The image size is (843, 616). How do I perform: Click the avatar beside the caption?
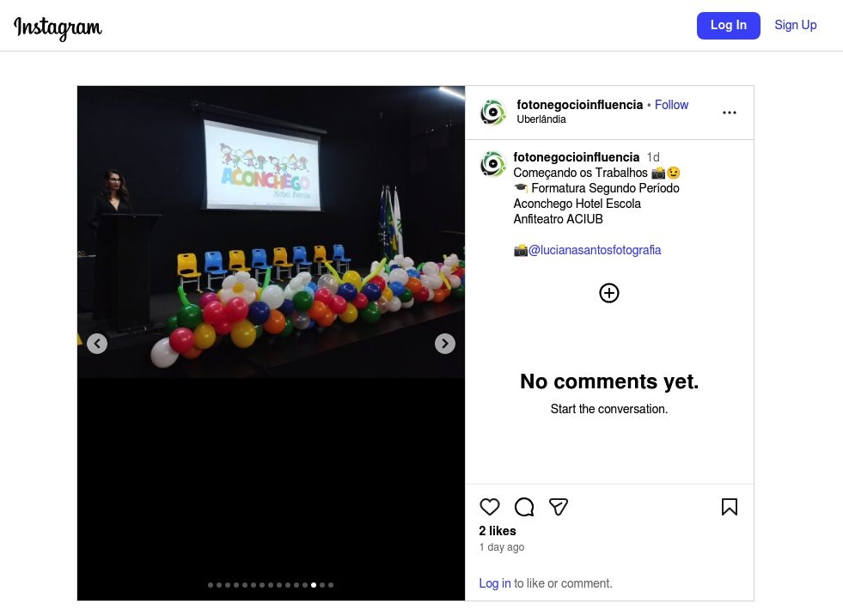point(493,164)
